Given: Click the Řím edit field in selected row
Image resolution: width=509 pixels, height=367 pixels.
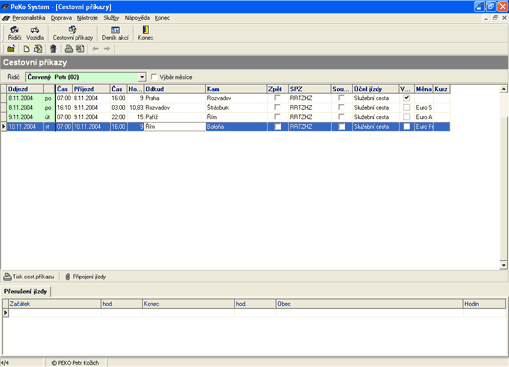Looking at the screenshot, I should 175,127.
